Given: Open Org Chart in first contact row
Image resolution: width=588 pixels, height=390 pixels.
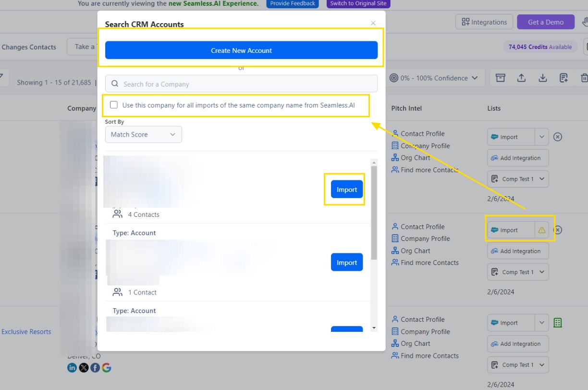Looking at the screenshot, I should point(411,158).
